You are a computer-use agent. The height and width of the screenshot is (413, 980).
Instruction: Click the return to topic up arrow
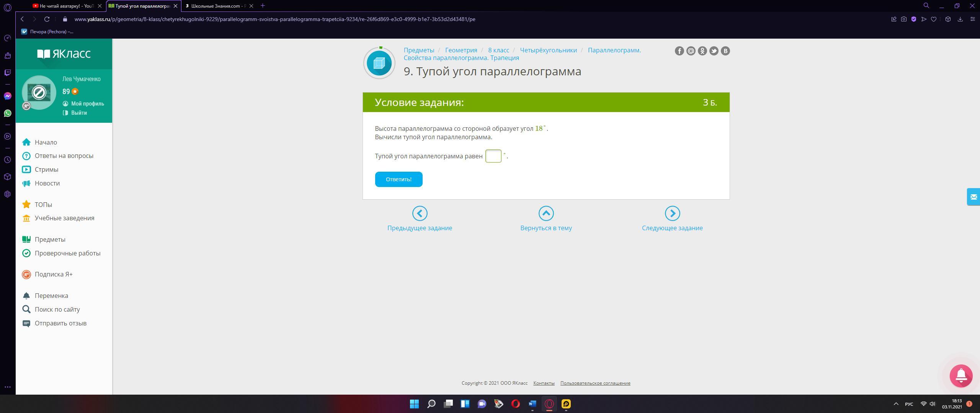pos(546,213)
